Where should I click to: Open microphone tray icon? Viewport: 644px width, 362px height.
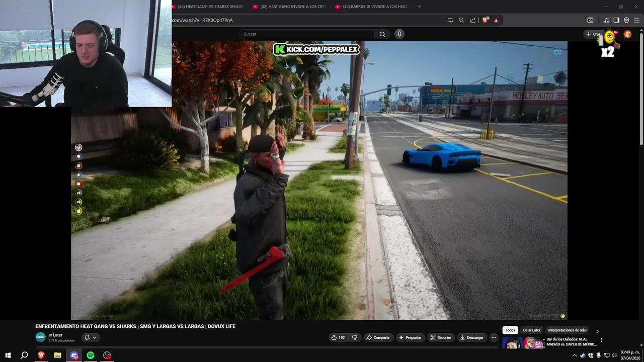coord(598,355)
